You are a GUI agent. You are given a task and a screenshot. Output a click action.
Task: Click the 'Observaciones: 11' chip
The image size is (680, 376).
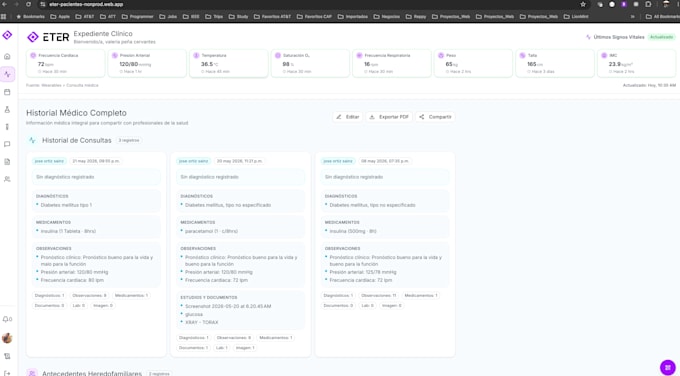click(x=379, y=295)
